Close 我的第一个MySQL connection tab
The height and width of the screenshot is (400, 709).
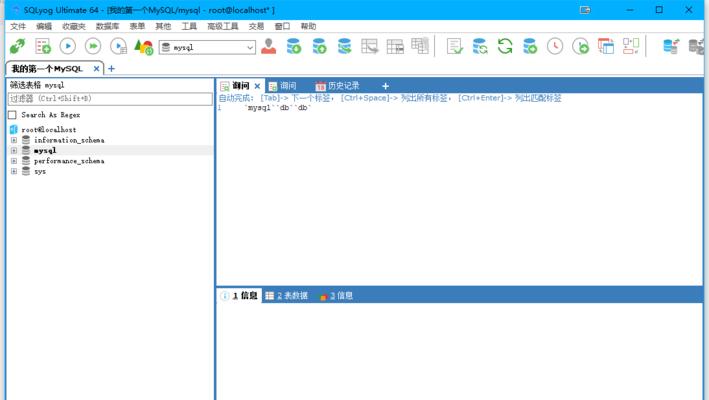(96, 69)
